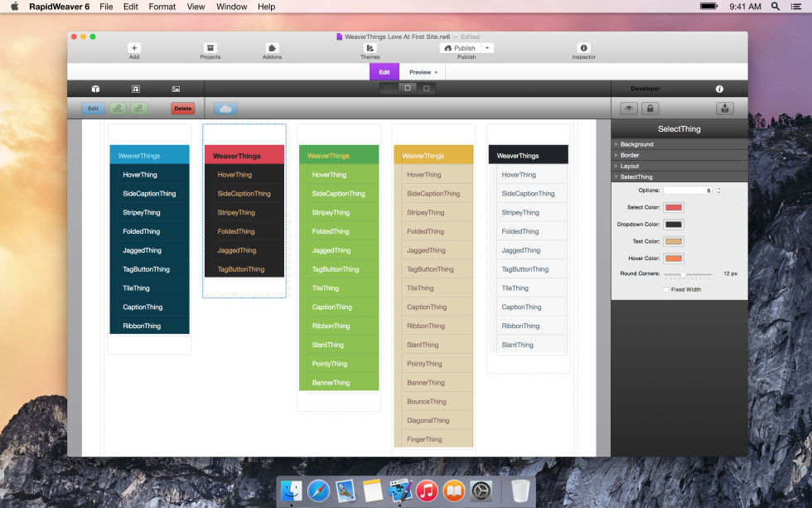This screenshot has width=812, height=508.
Task: Launch iTunes from the Dock
Action: click(x=427, y=491)
